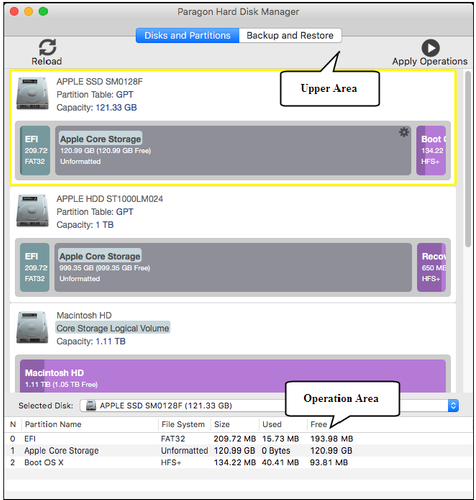Screen dimensions: 476x500
Task: Click the Unformatted file system cell
Action: pos(184,451)
